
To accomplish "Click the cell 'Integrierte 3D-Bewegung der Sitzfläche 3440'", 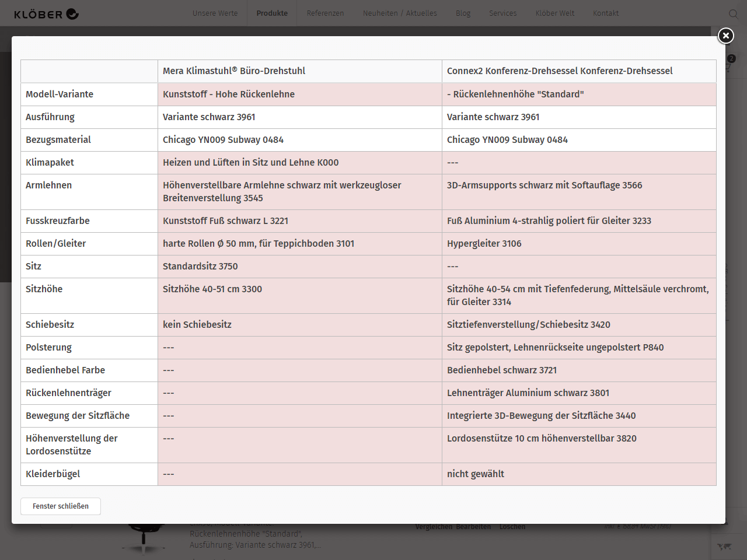I will [579, 416].
